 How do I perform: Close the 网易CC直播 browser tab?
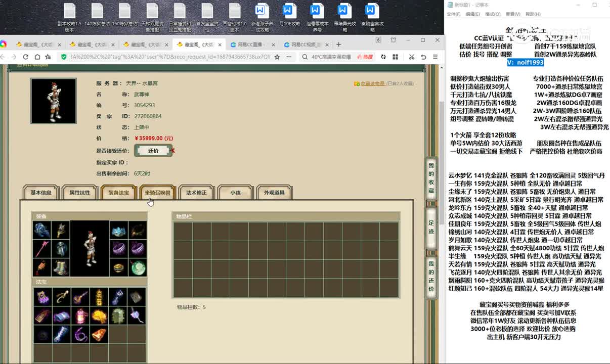[274, 44]
